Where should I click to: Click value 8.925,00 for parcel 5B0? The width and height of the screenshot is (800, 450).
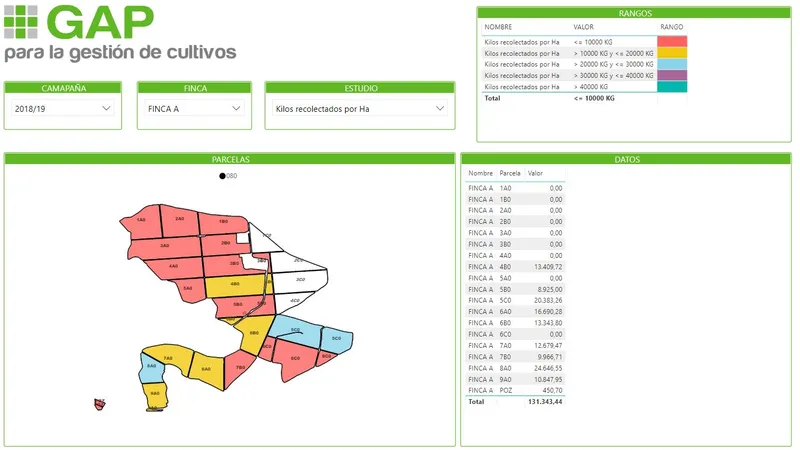(549, 289)
